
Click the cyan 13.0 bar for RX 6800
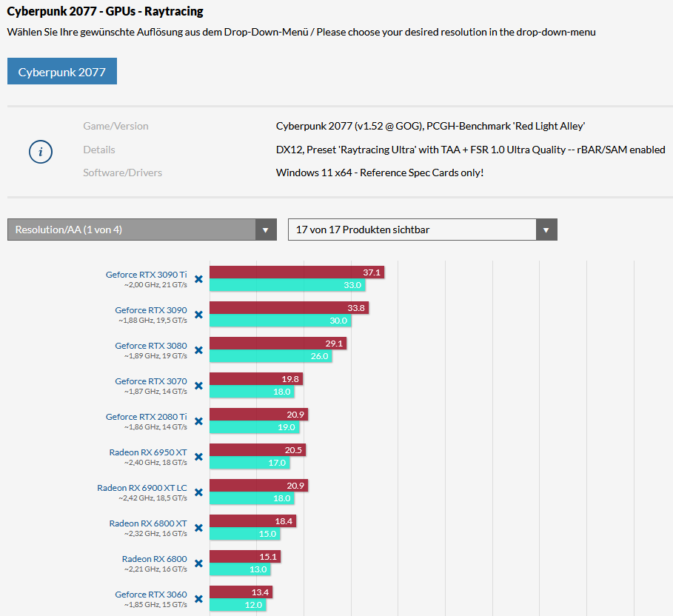click(x=241, y=569)
